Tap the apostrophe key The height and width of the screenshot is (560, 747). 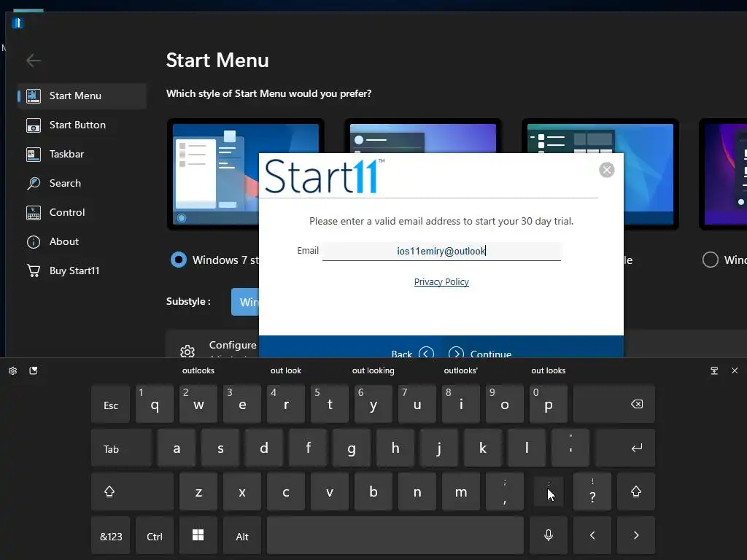pos(570,448)
